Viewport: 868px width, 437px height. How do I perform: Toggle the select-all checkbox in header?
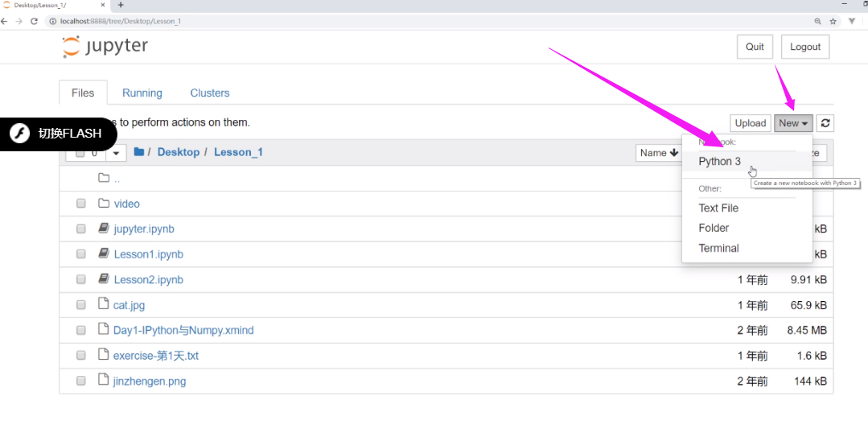coord(80,153)
